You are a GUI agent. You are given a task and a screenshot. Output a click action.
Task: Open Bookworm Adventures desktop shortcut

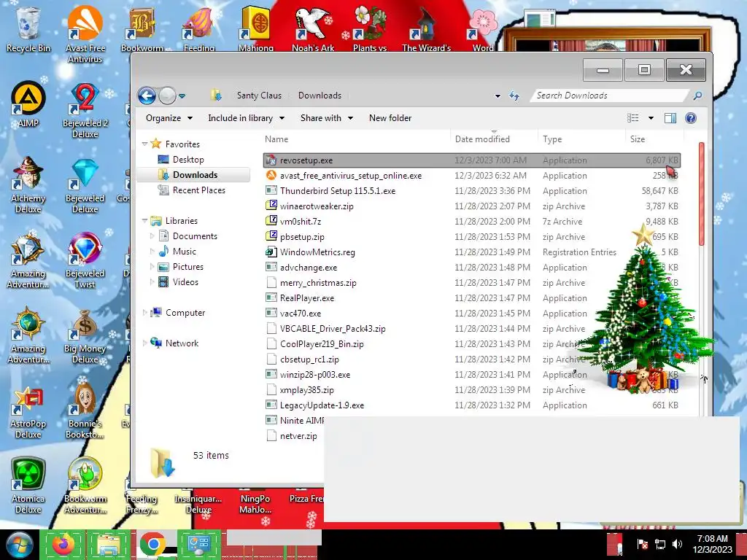pos(85,486)
